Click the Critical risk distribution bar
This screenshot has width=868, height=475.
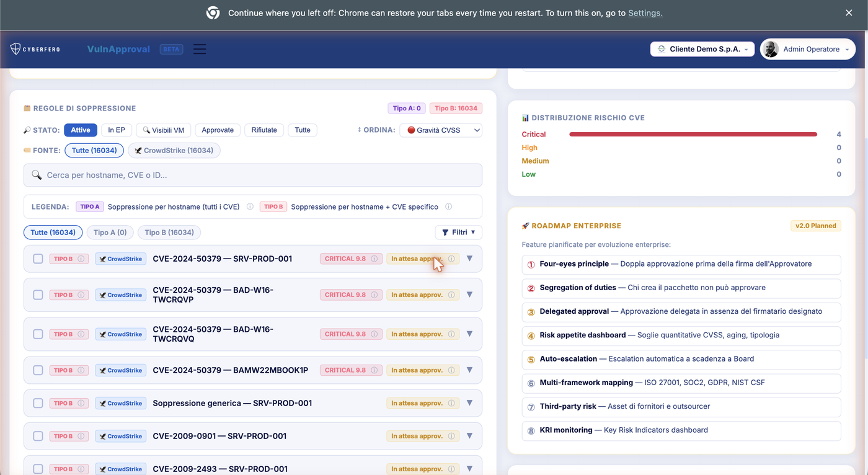point(693,135)
